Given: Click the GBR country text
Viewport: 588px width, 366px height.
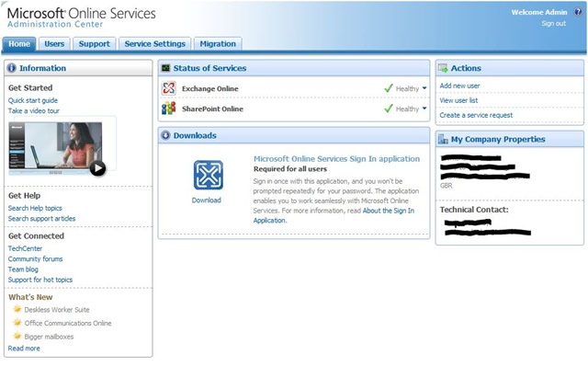Looking at the screenshot, I should [x=447, y=186].
